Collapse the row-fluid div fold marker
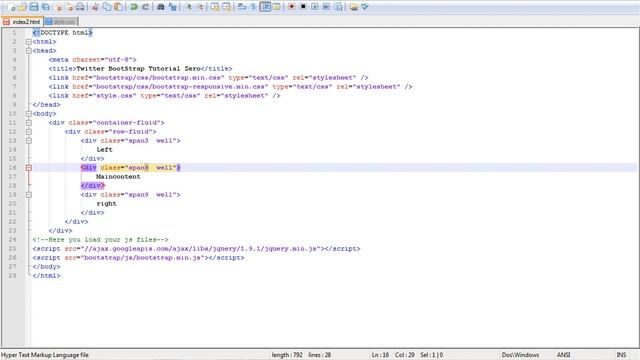 29,131
